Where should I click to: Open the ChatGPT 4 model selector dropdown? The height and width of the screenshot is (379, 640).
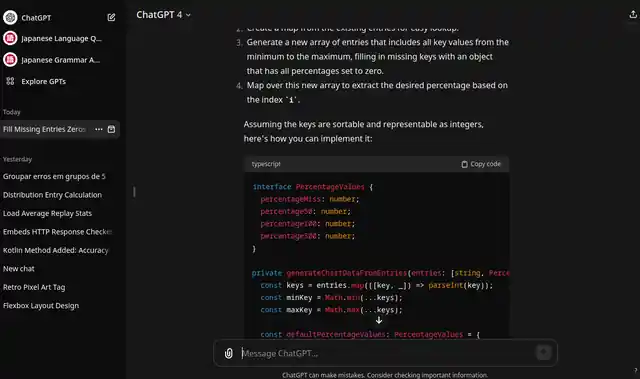pyautogui.click(x=163, y=15)
